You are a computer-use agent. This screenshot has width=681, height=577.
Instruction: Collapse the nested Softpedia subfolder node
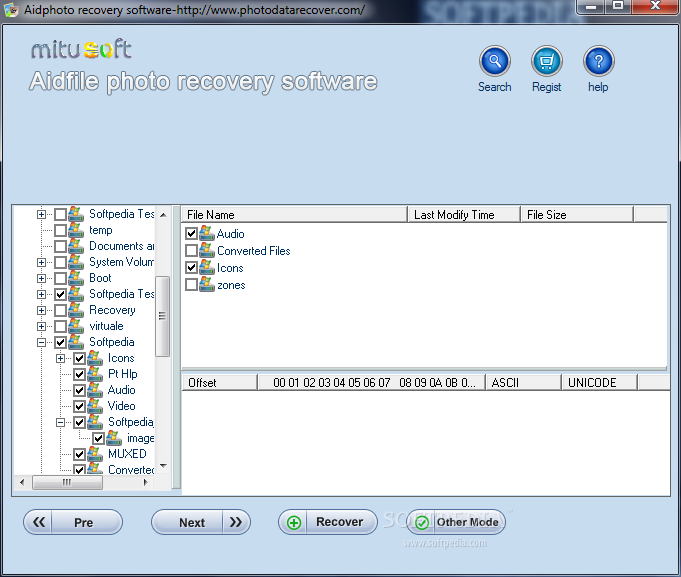[60, 422]
